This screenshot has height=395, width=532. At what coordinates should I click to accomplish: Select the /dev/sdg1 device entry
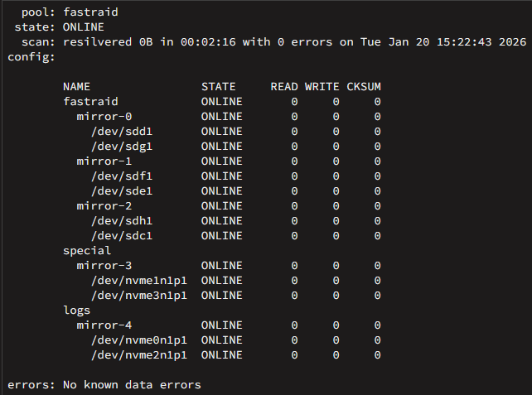click(122, 147)
